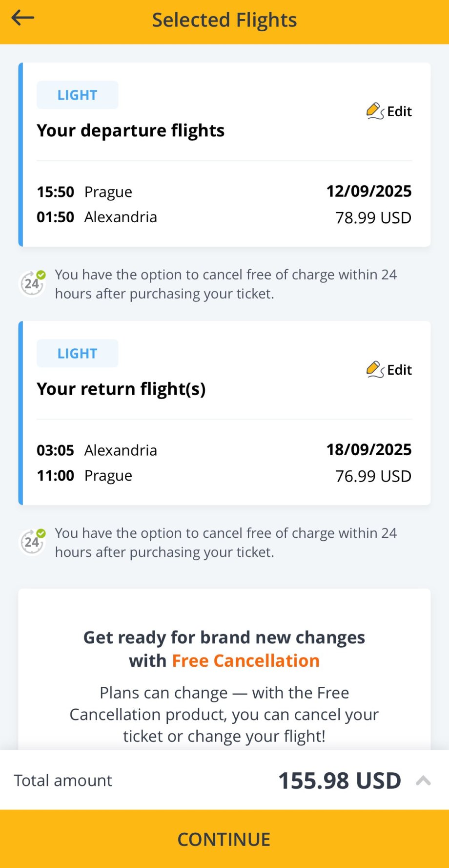Tap return date 18/09/2025

368,449
